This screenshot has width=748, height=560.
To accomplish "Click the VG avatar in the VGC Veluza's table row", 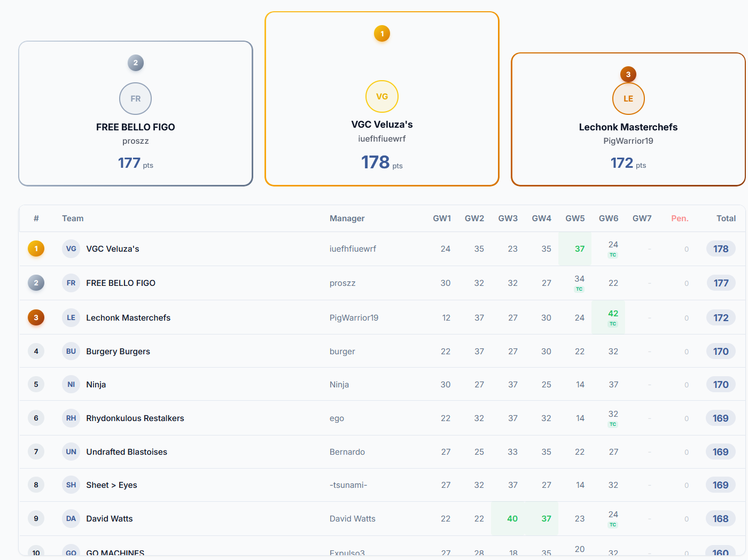I will 71,249.
